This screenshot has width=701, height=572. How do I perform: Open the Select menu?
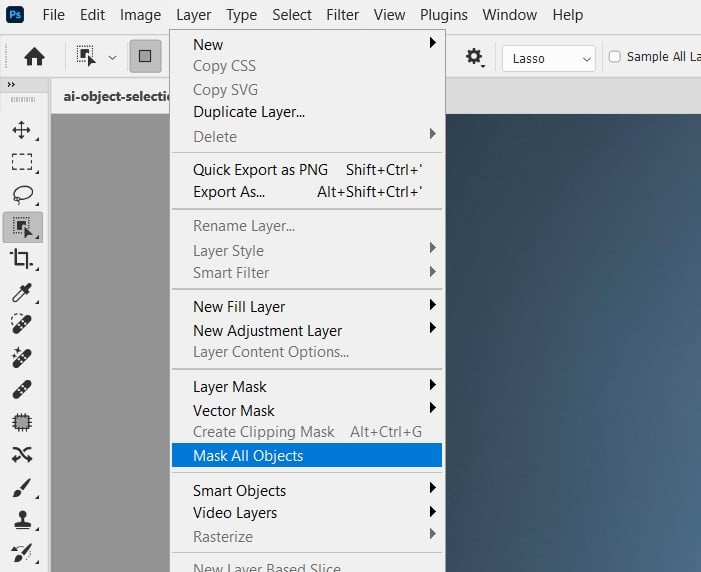(x=292, y=15)
